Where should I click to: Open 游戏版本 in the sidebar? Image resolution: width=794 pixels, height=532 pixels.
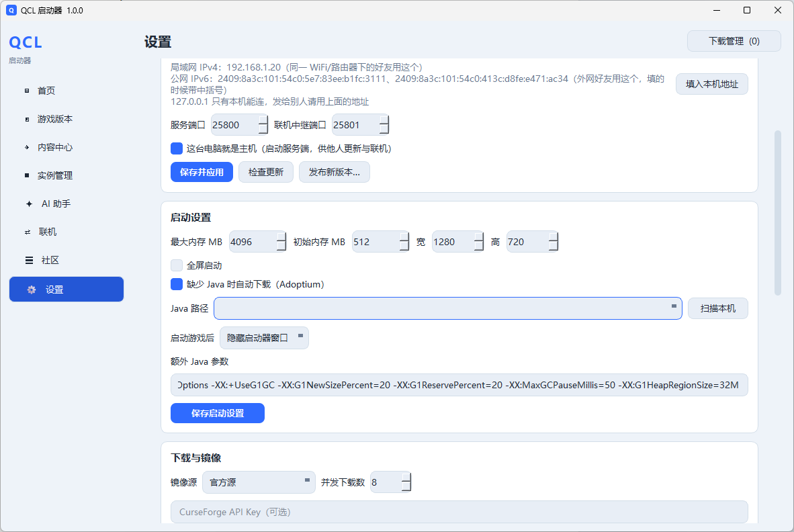(x=67, y=120)
